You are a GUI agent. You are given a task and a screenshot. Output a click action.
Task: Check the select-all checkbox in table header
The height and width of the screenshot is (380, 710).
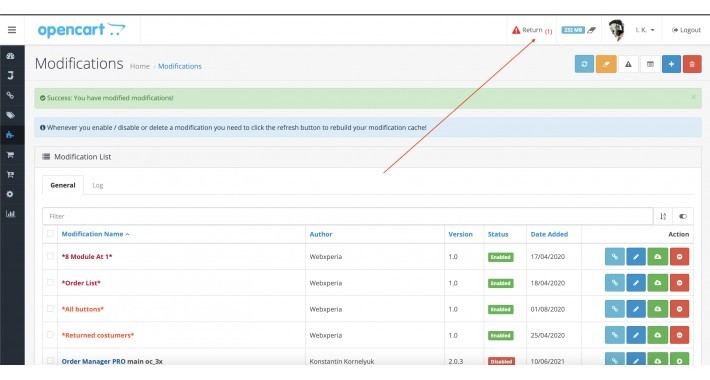click(x=50, y=234)
